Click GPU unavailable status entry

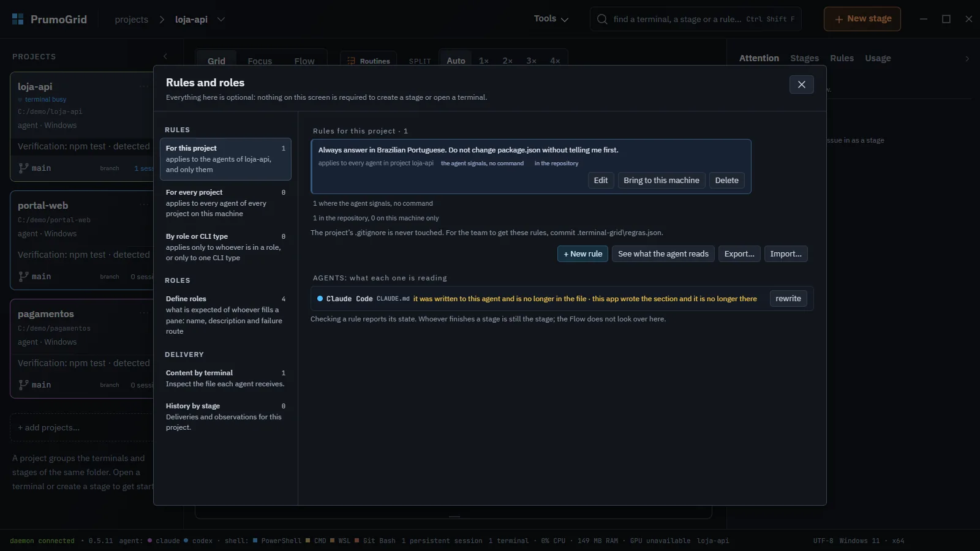(660, 541)
